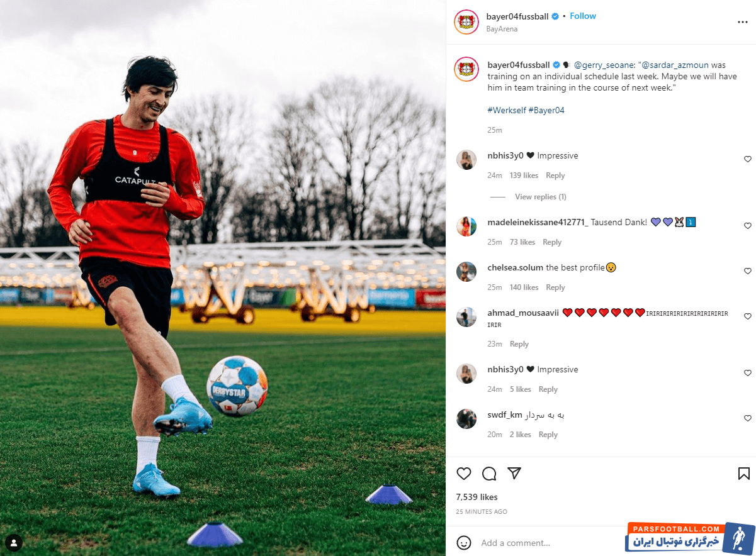Open the three-dot more options menu
This screenshot has width=756, height=556.
coord(743,22)
